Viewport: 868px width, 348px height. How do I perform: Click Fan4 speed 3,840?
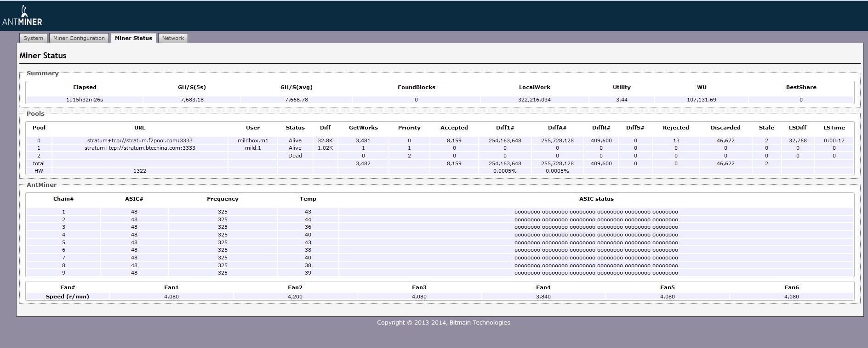tap(543, 297)
